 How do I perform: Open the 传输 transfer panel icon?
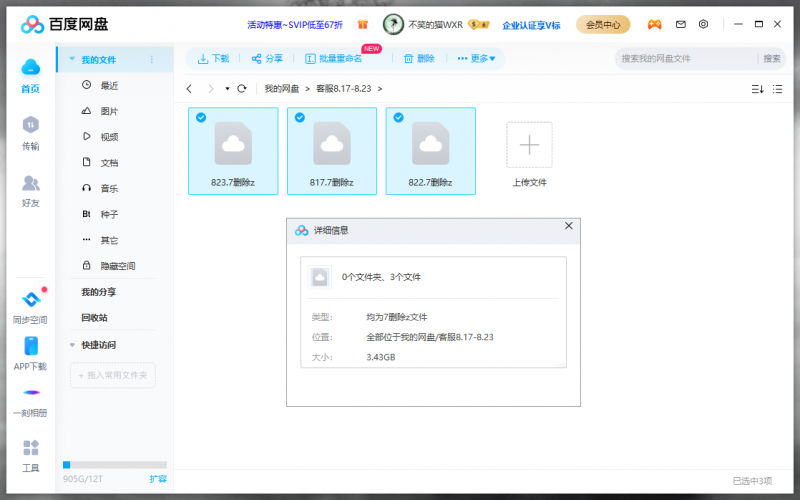coord(30,126)
